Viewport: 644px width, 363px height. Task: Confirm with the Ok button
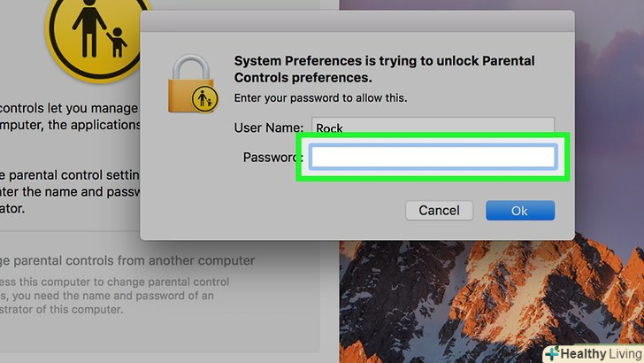519,211
